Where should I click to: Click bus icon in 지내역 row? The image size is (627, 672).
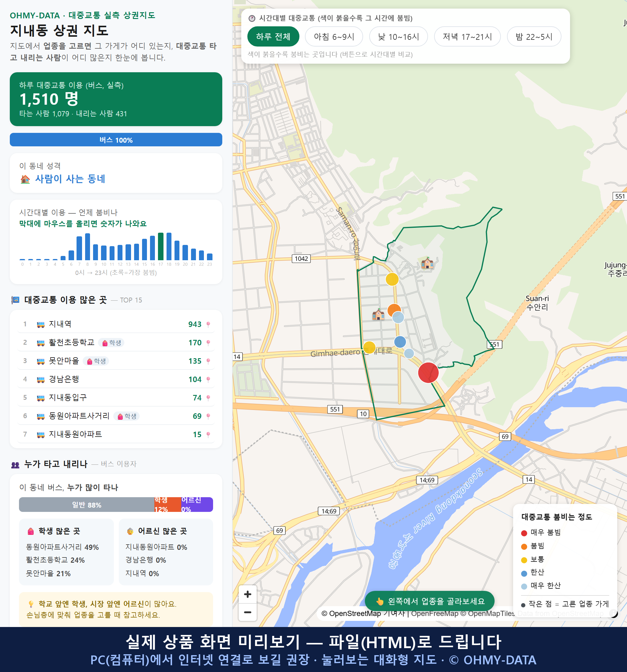40,325
